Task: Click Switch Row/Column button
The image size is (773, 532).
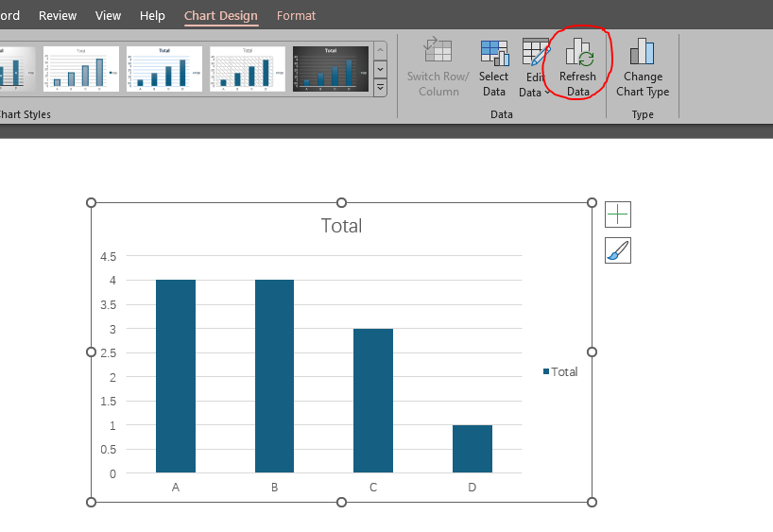Action: pyautogui.click(x=438, y=68)
